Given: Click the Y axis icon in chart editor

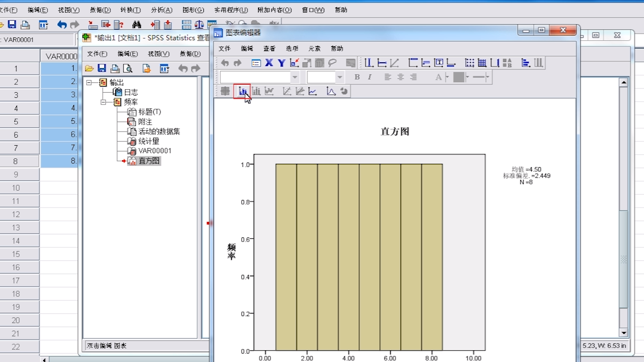Looking at the screenshot, I should [x=281, y=63].
